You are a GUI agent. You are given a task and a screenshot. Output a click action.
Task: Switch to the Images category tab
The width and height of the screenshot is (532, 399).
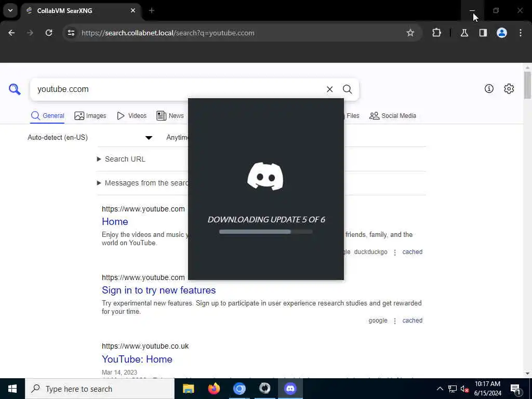(90, 116)
